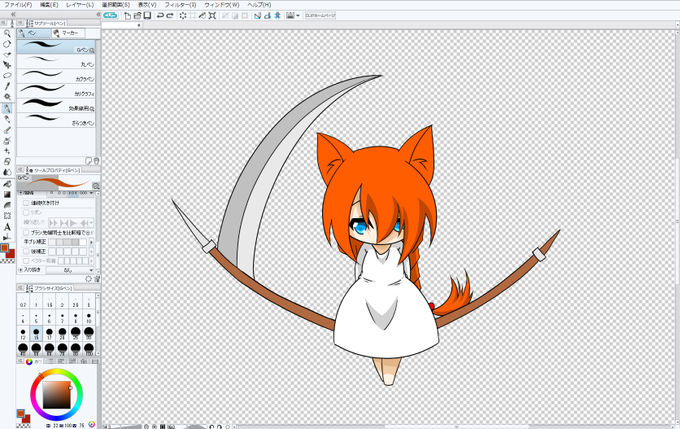Click the Clear (delete) toolbar icon
Viewport: 680px width, 429px height.
tap(183, 16)
